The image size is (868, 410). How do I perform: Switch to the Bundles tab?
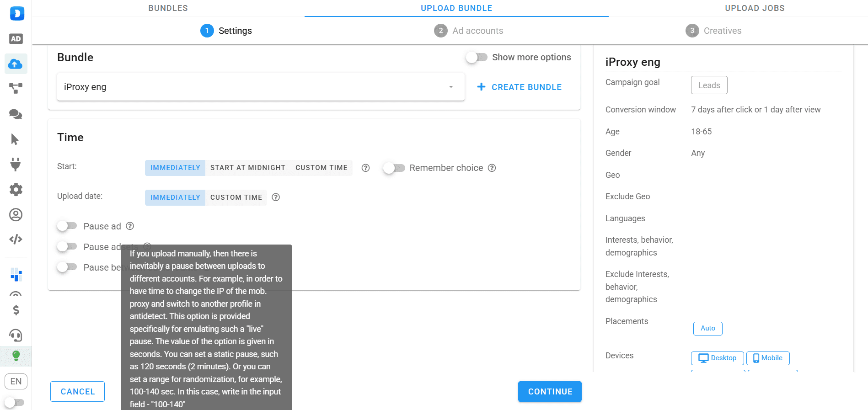168,8
